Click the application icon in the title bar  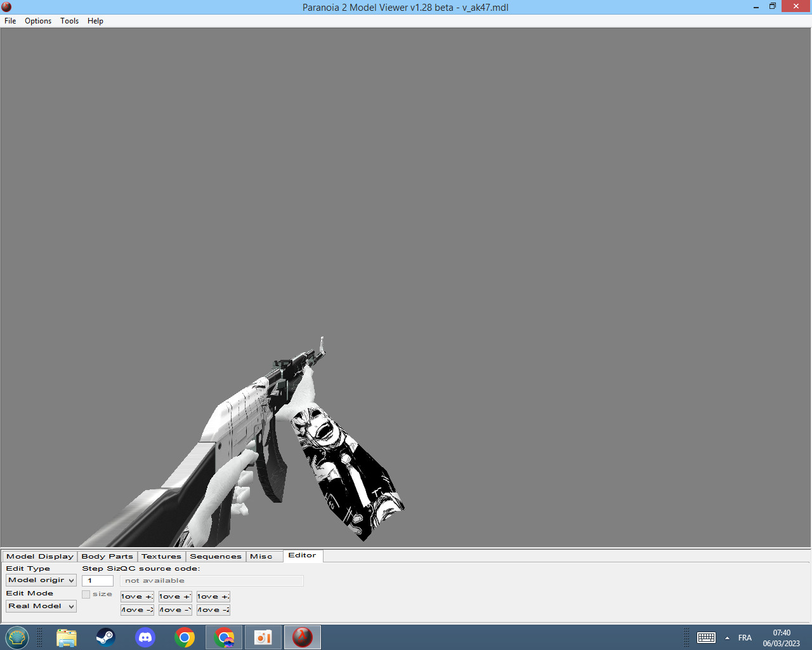pyautogui.click(x=6, y=6)
